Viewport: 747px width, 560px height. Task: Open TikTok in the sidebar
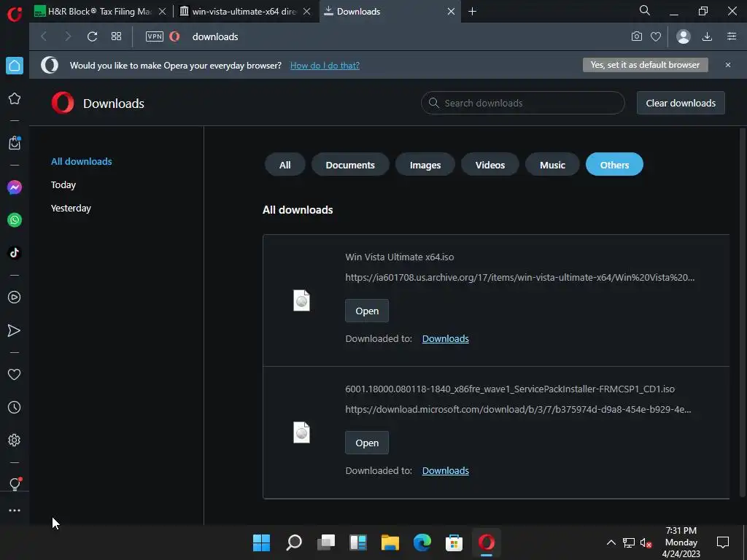click(x=15, y=252)
